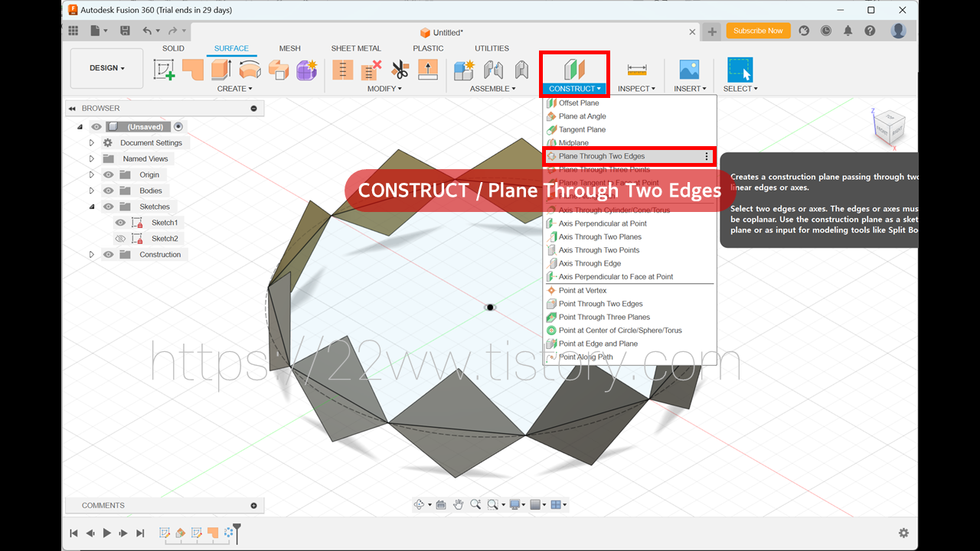The width and height of the screenshot is (980, 551).
Task: Open the CREATE dropdown menu
Action: [234, 89]
